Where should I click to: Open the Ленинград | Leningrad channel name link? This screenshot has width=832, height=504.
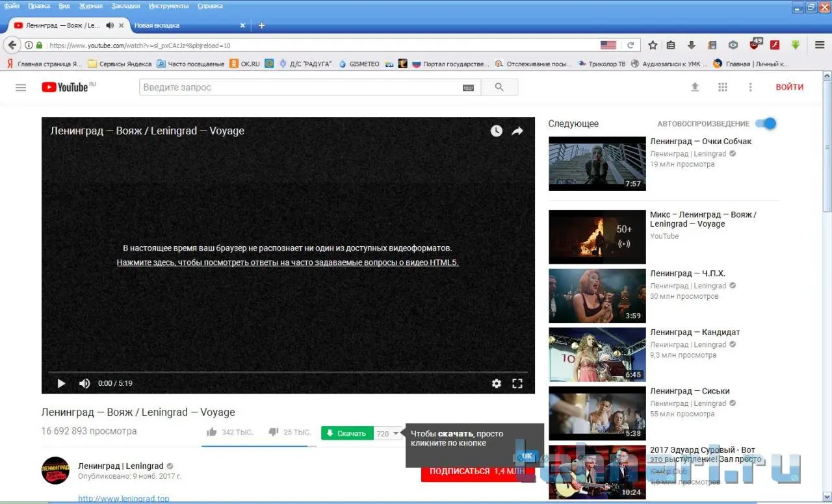[x=121, y=466]
